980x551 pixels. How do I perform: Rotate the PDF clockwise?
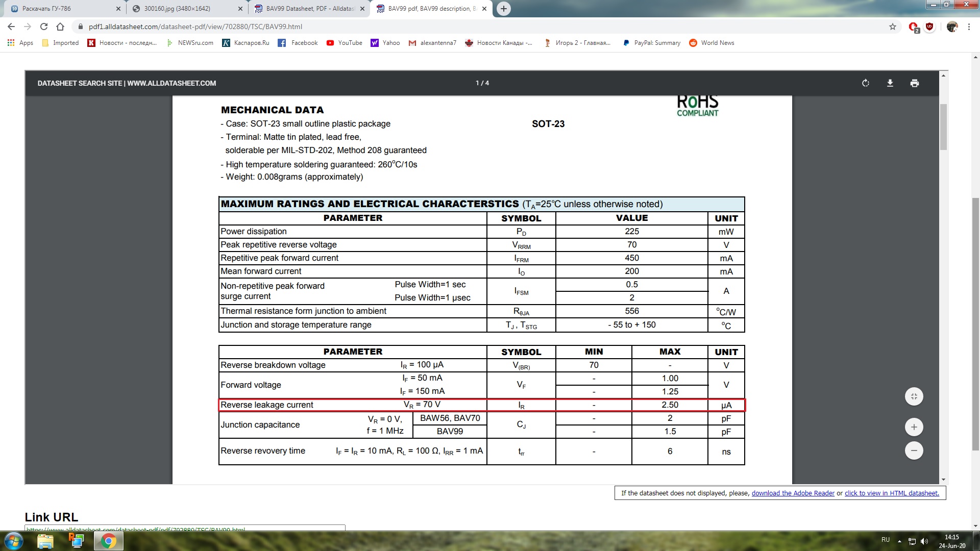click(x=866, y=83)
